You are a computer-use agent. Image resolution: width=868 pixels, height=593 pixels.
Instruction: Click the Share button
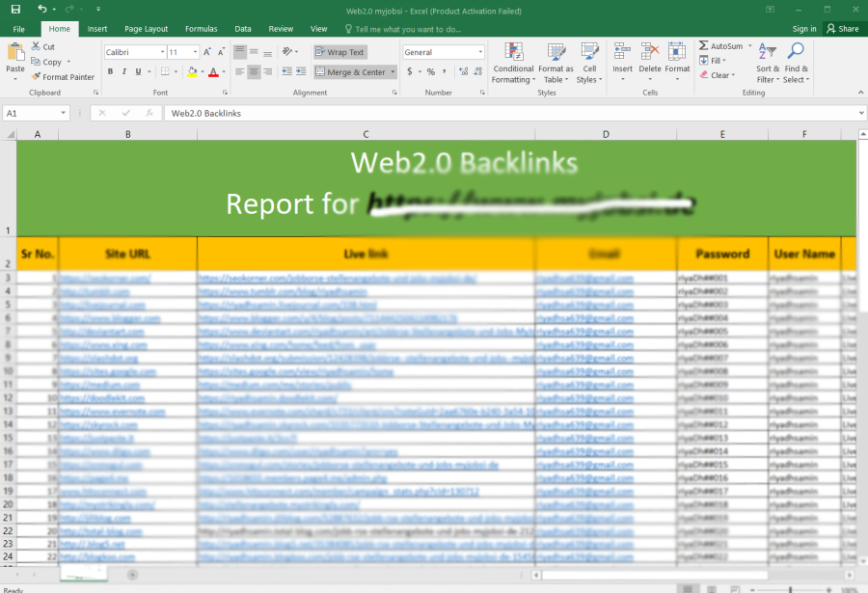click(843, 29)
